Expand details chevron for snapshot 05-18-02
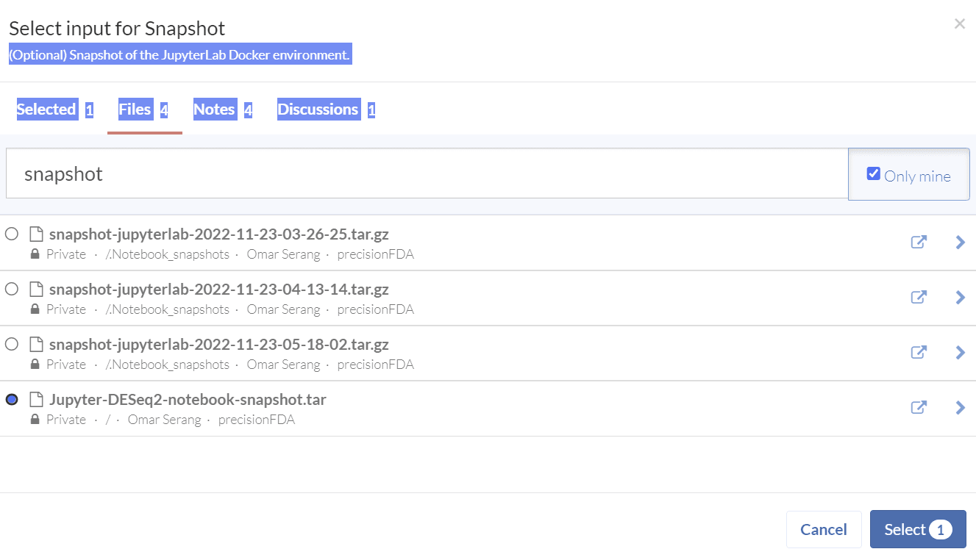Image resolution: width=976 pixels, height=560 pixels. point(960,352)
